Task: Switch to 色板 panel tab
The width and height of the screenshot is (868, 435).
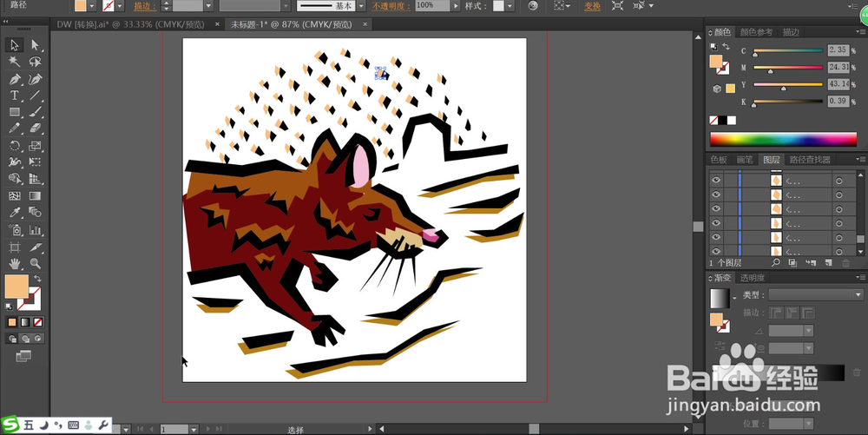Action: coord(719,160)
